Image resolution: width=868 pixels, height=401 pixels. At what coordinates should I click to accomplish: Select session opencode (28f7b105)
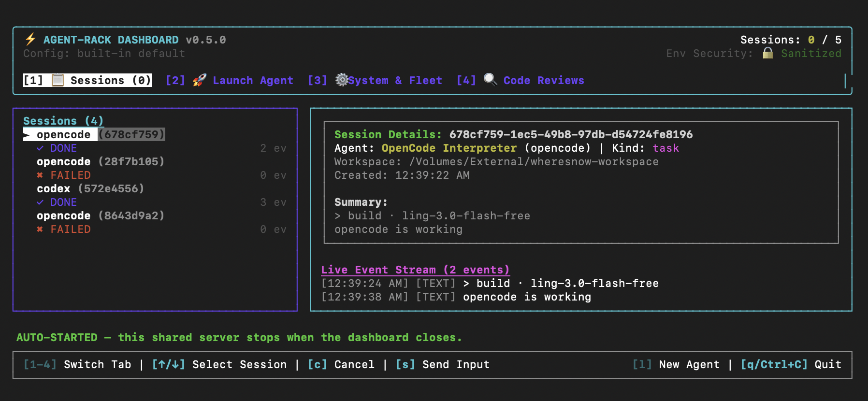[101, 161]
